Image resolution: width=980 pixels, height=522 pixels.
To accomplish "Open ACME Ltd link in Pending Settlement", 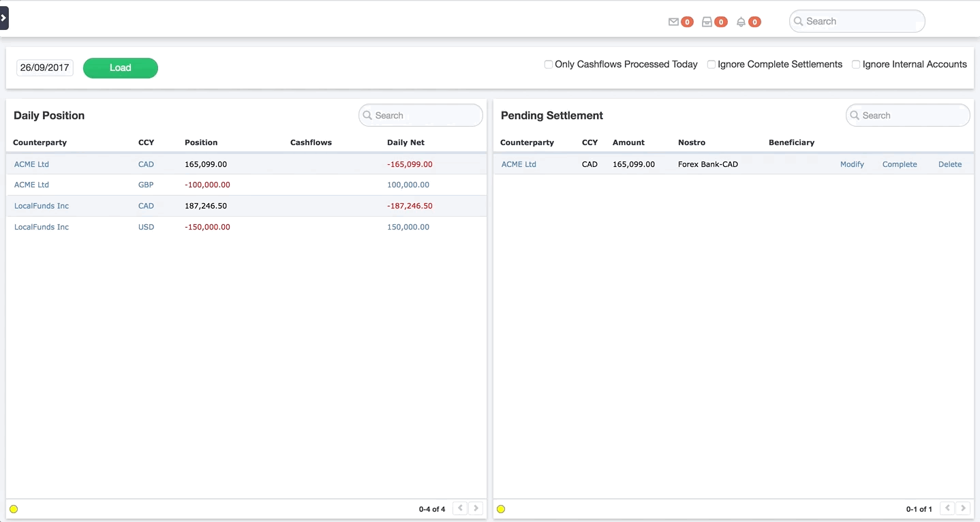I will 519,164.
